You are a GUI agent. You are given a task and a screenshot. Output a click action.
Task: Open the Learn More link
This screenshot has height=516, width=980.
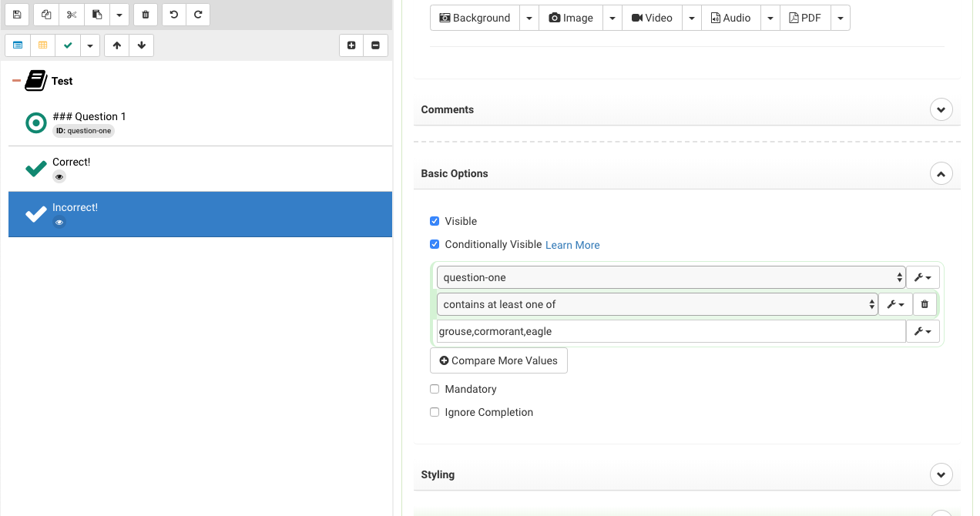tap(572, 245)
